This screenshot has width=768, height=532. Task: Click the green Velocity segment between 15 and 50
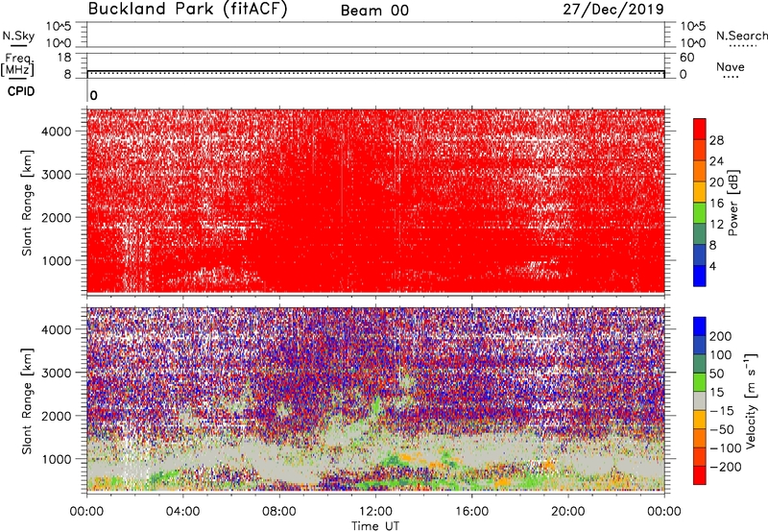(x=700, y=382)
